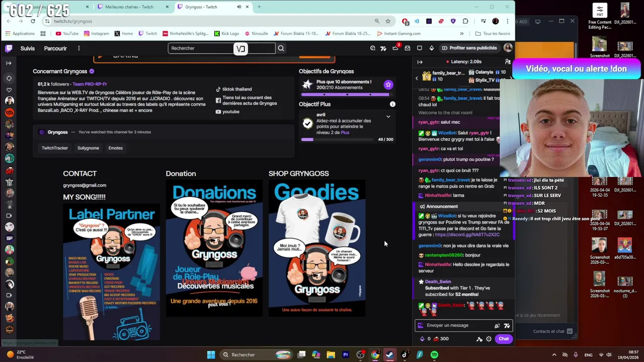Image resolution: width=644 pixels, height=362 pixels.
Task: Open the three-dot more menu next to Parcourir
Action: click(x=78, y=48)
